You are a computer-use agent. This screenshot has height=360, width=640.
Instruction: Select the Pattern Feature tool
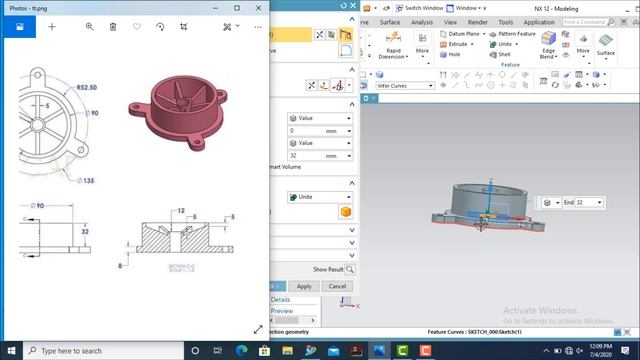pos(512,34)
